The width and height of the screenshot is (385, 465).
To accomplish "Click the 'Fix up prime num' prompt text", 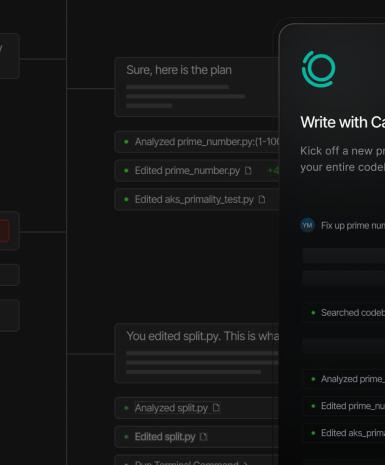I will pos(353,226).
